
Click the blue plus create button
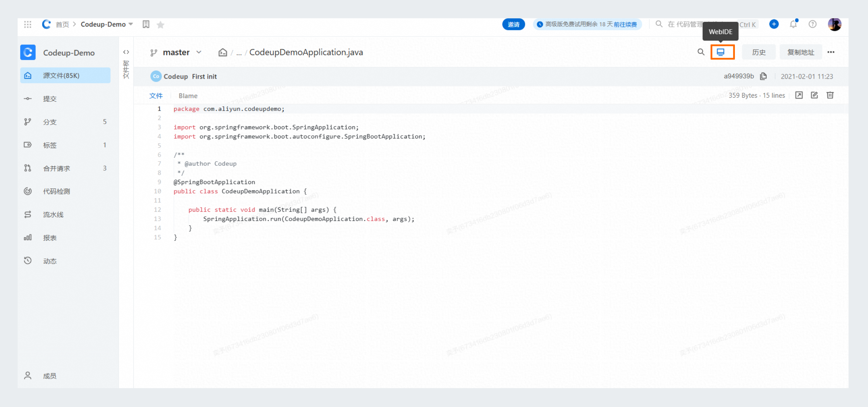(774, 24)
